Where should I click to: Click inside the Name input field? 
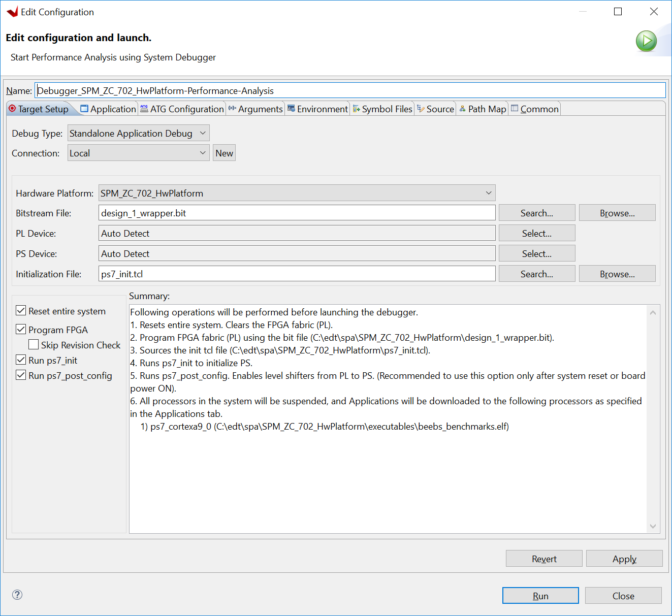[203, 90]
